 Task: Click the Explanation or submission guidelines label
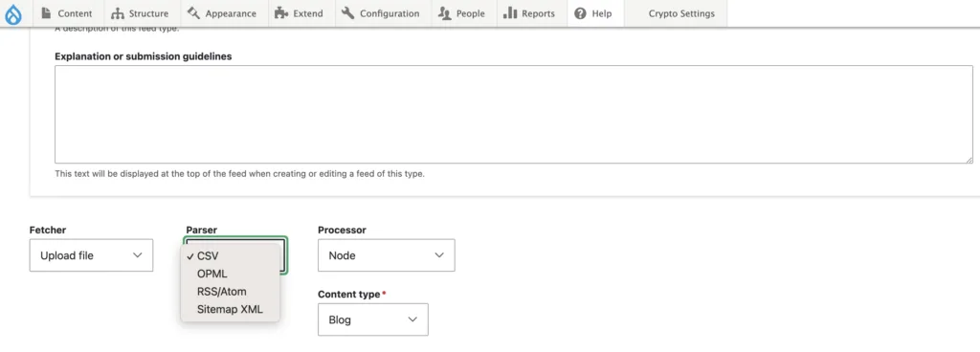pos(144,56)
